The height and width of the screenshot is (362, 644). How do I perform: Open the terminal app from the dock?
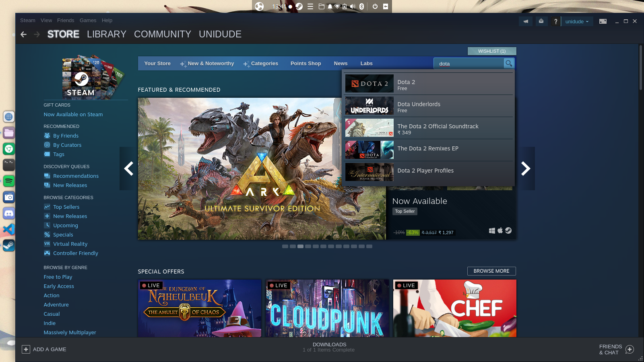(x=9, y=165)
